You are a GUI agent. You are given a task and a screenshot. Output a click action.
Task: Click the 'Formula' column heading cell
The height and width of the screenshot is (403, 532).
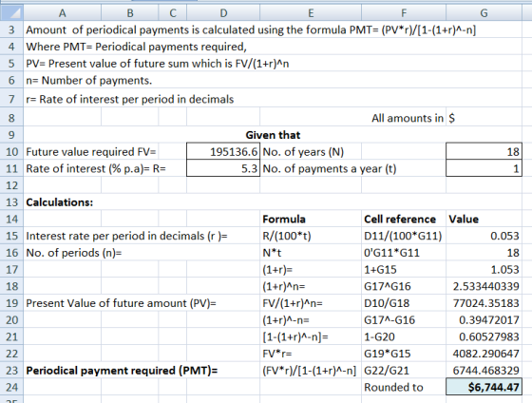tap(311, 219)
